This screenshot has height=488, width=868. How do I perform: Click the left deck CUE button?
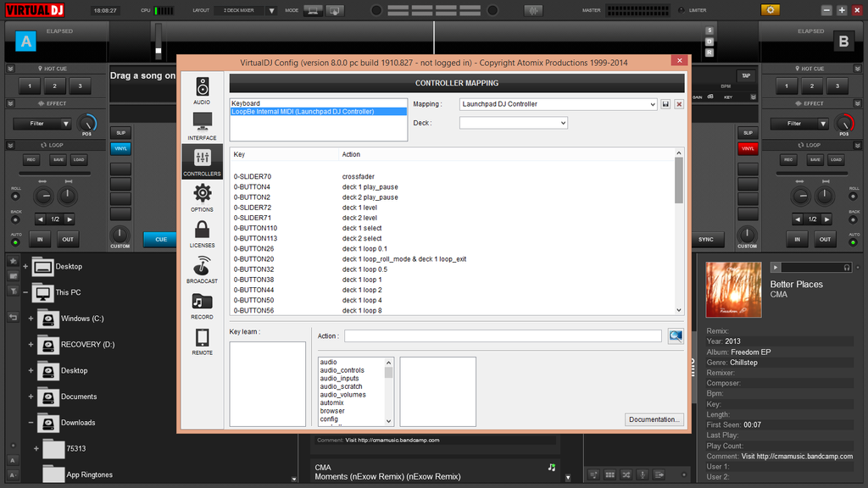tap(160, 239)
